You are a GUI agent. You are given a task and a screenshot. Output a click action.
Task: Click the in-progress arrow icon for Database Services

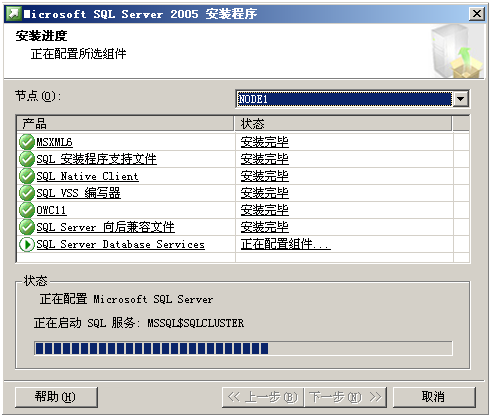tap(27, 244)
